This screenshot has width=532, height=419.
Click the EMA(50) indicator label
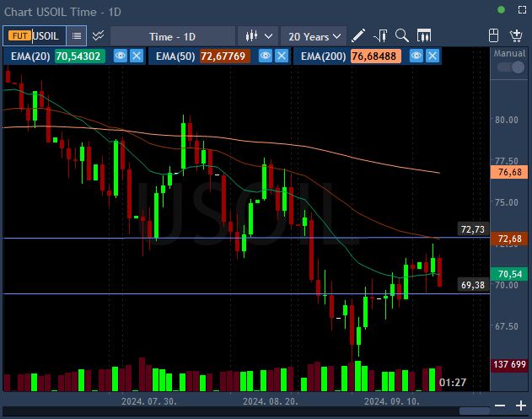coord(175,56)
